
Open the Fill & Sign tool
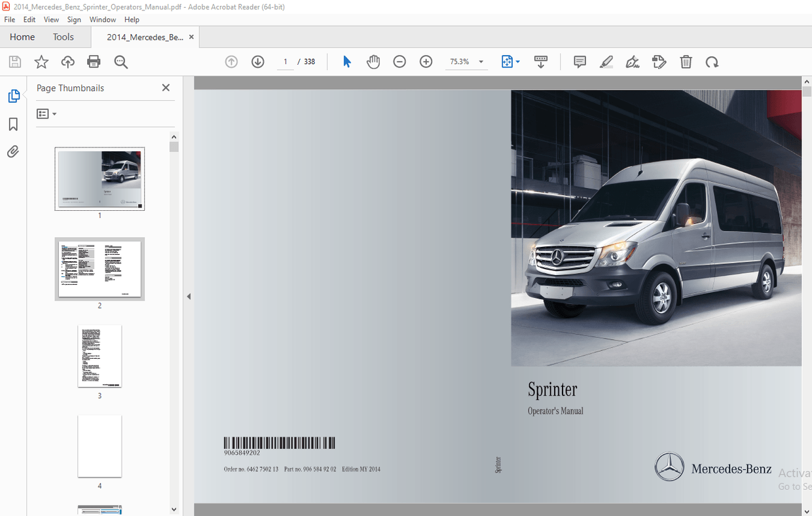point(633,62)
